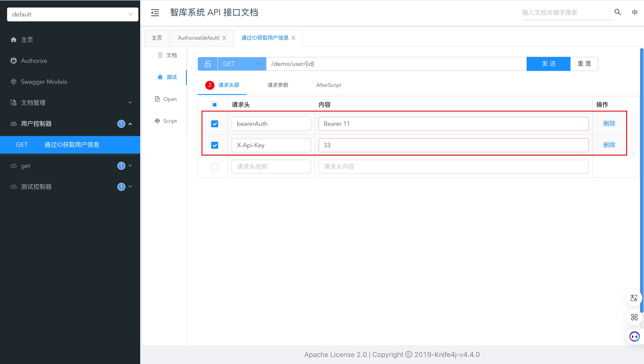Click the bug icon next to 调试
The width and height of the screenshot is (644, 364).
160,77
